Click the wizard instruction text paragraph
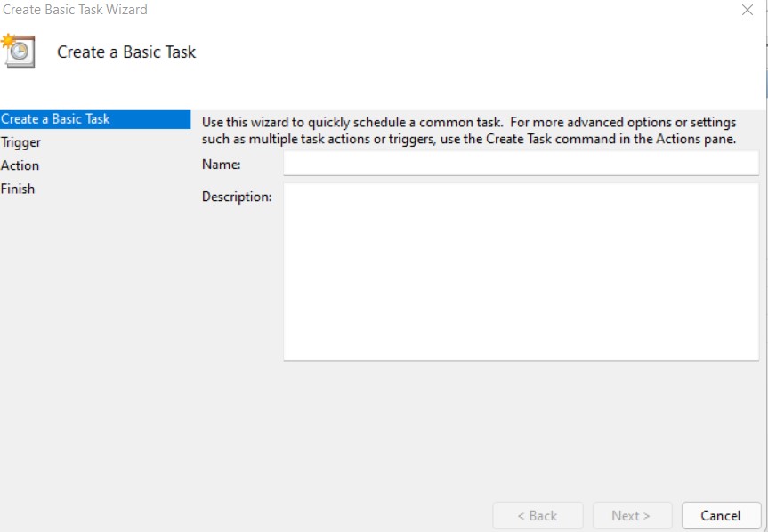This screenshot has width=768, height=532. point(469,131)
